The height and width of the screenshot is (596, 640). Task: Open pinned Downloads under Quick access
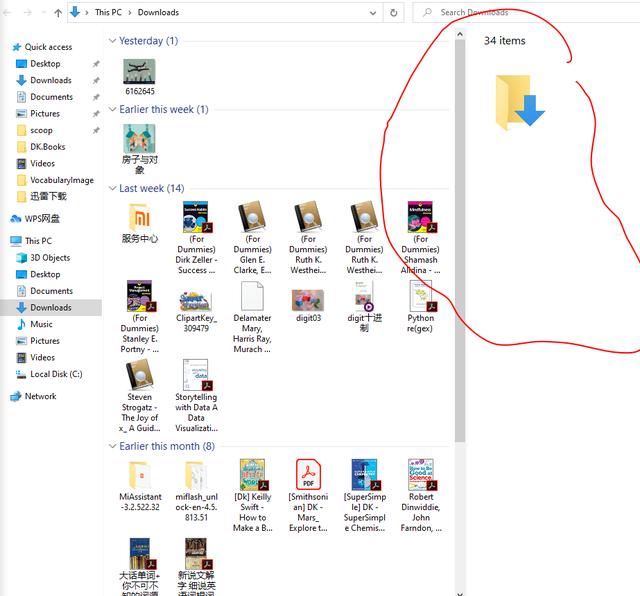coord(51,80)
